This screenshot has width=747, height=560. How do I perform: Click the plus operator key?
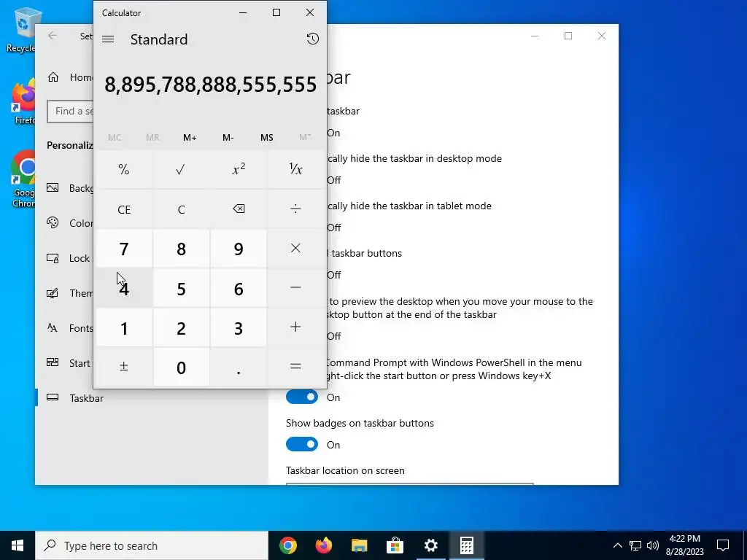[x=295, y=327]
